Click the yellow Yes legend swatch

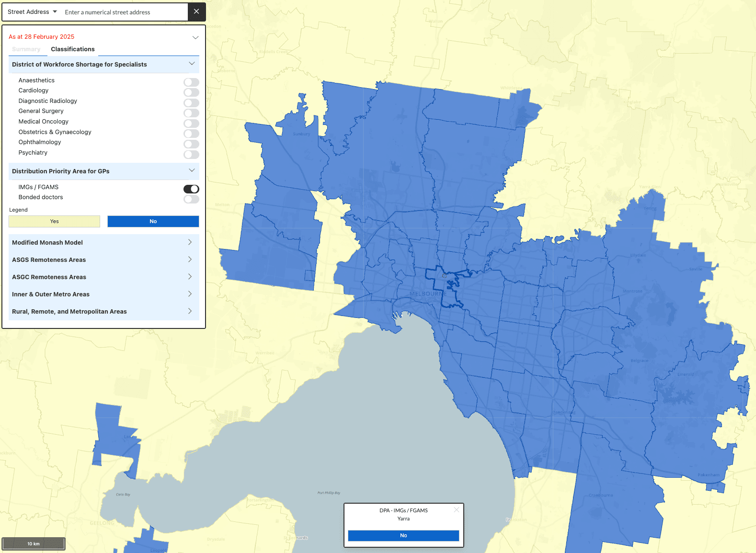(55, 221)
